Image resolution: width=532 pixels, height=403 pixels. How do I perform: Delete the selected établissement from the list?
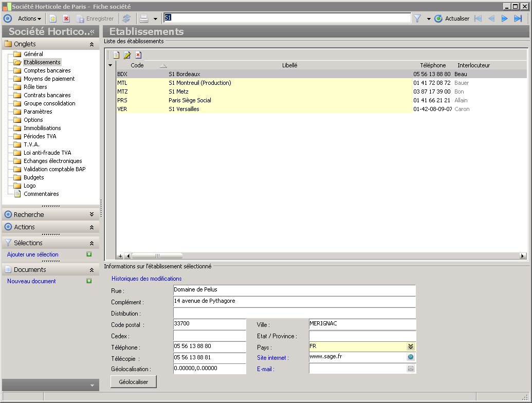click(138, 55)
